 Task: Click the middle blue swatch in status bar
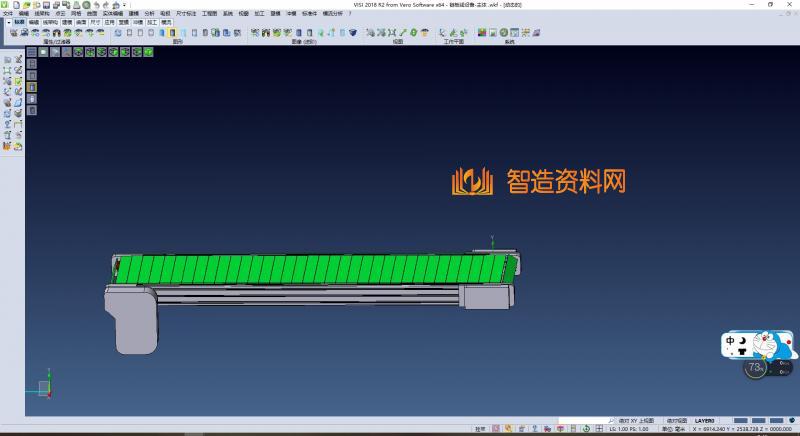click(x=759, y=421)
